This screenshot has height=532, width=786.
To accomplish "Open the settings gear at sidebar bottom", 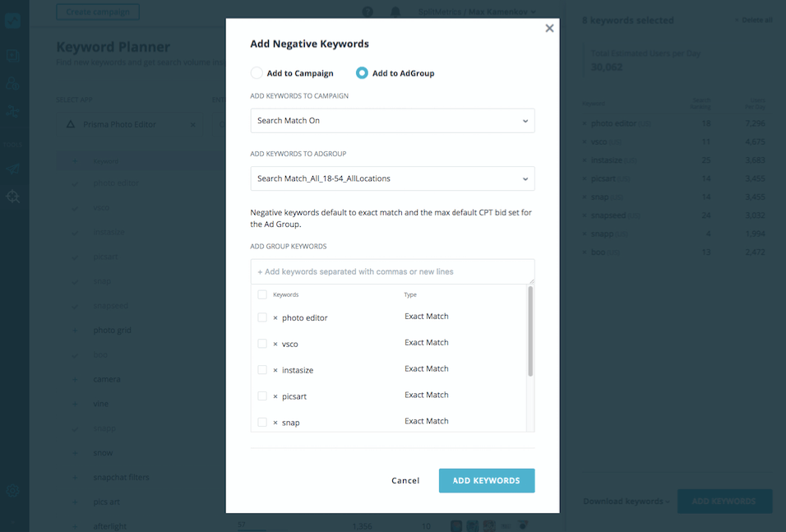I will (x=12, y=490).
